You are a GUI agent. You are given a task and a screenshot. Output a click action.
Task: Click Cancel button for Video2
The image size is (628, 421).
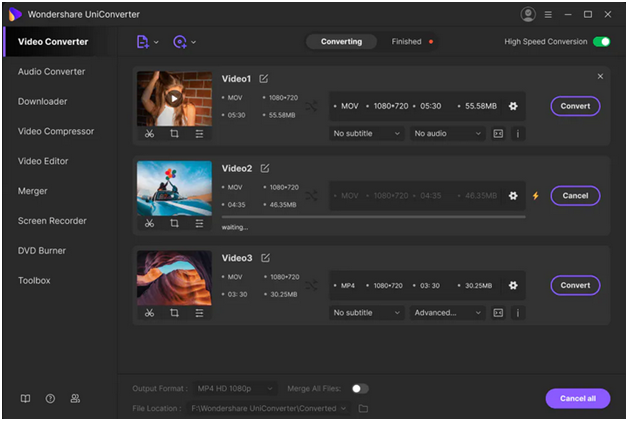click(575, 196)
